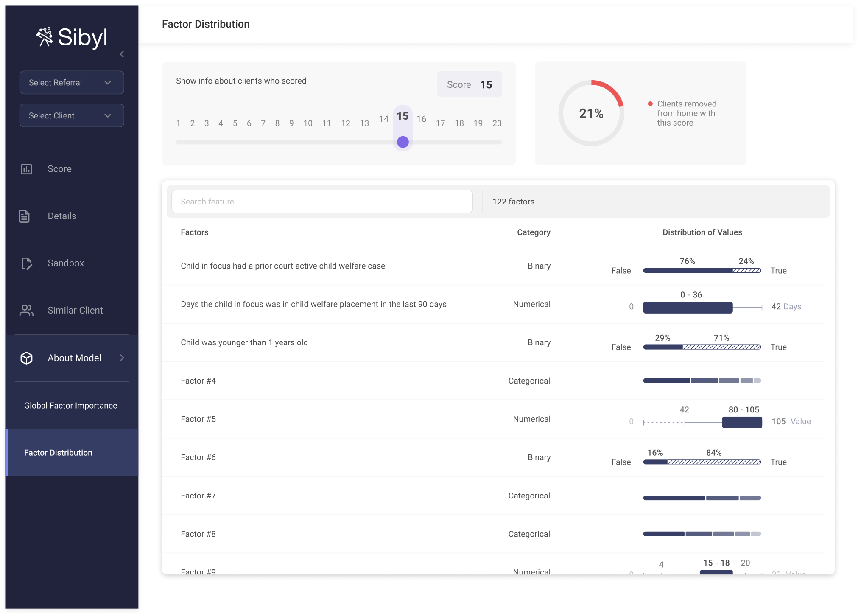The height and width of the screenshot is (616, 861).
Task: Click the Factor #5 row label
Action: pos(198,419)
